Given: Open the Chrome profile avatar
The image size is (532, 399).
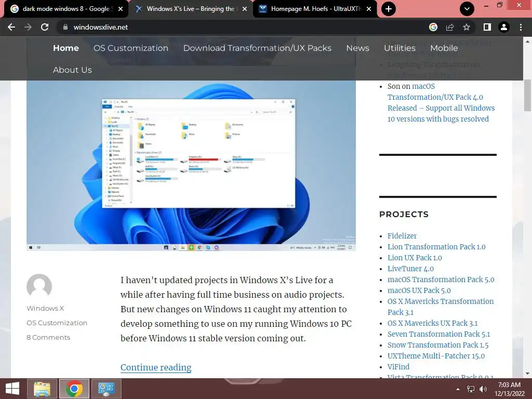Looking at the screenshot, I should (504, 27).
